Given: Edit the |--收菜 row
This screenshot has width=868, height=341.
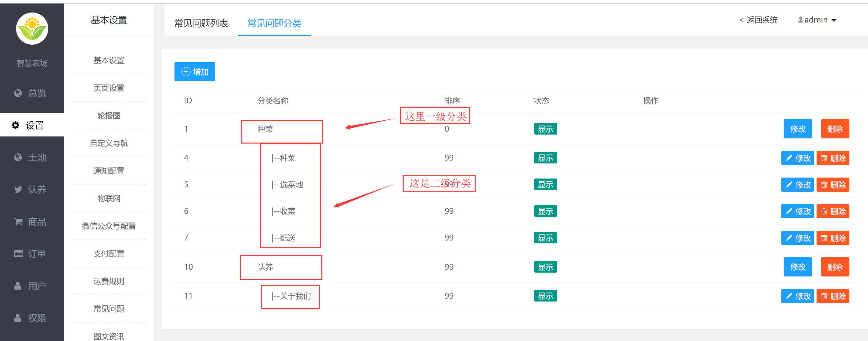Looking at the screenshot, I should 797,211.
